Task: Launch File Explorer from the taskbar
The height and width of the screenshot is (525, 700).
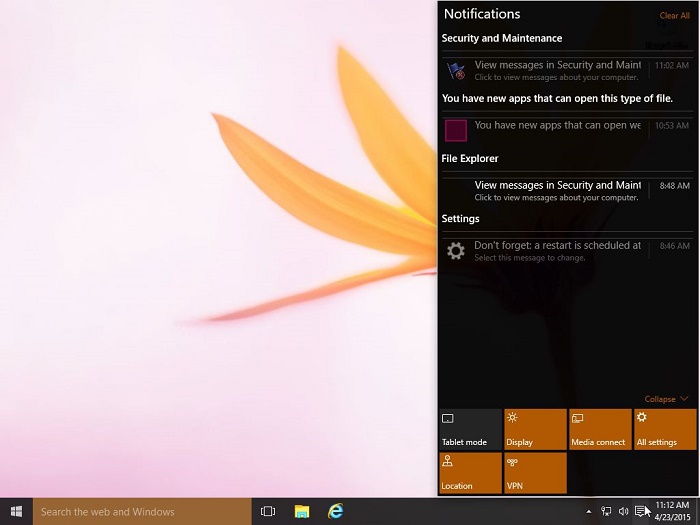Action: 302,512
